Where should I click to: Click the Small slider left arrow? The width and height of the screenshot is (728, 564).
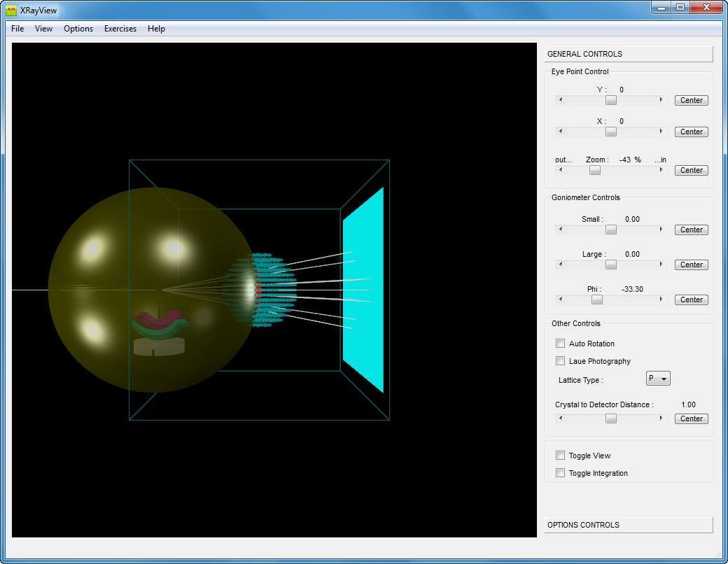point(561,230)
